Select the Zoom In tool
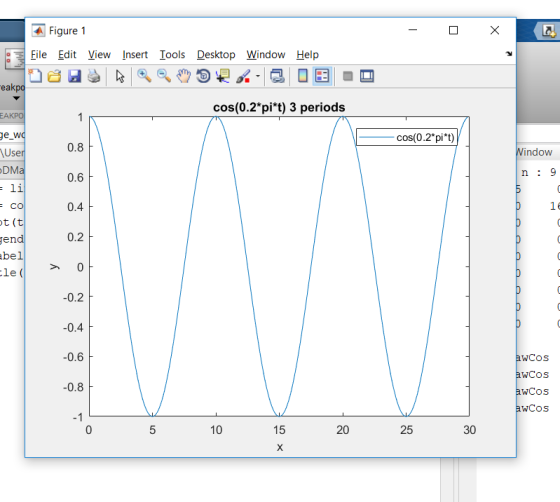Screen dimensions: 560x502 144,76
